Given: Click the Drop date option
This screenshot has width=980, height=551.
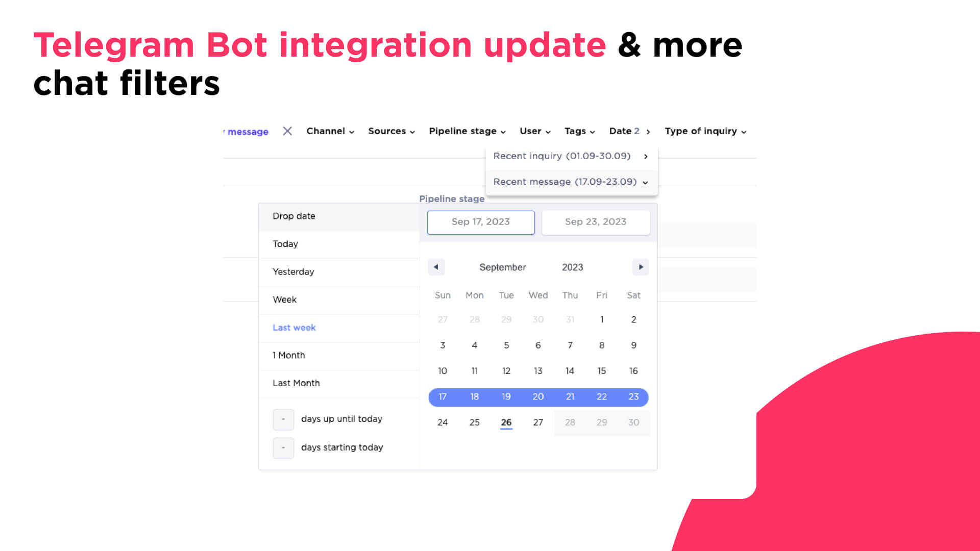Looking at the screenshot, I should pos(294,216).
